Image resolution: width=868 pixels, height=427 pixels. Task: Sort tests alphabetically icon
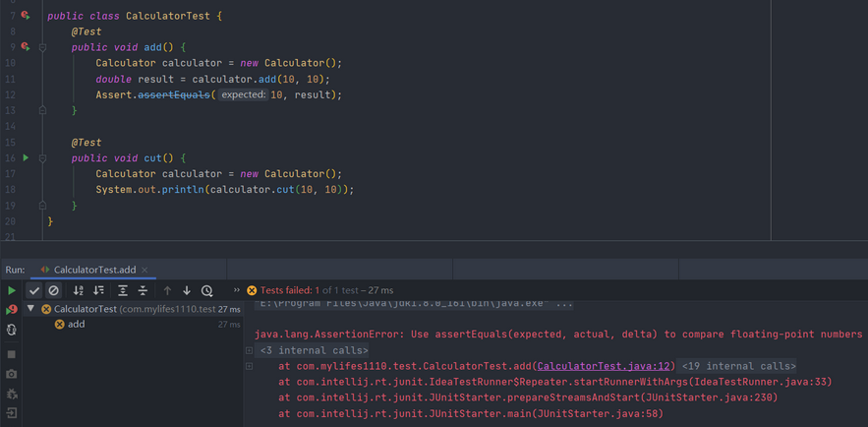tap(78, 290)
